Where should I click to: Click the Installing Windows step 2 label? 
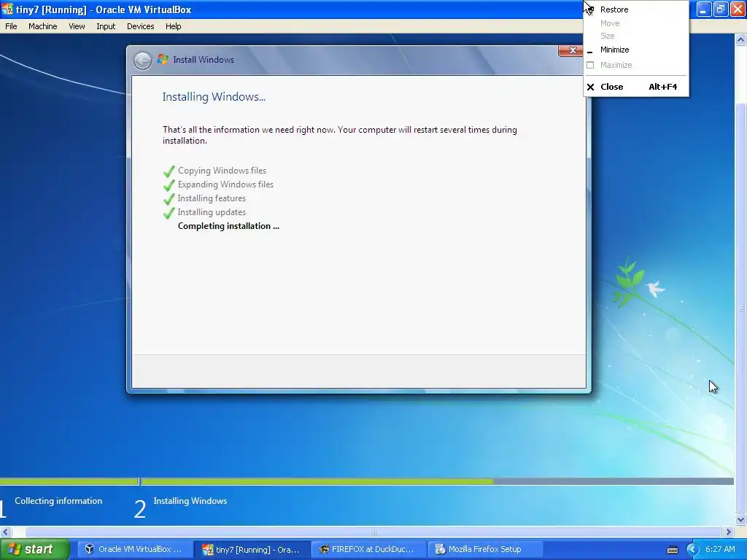pos(190,501)
